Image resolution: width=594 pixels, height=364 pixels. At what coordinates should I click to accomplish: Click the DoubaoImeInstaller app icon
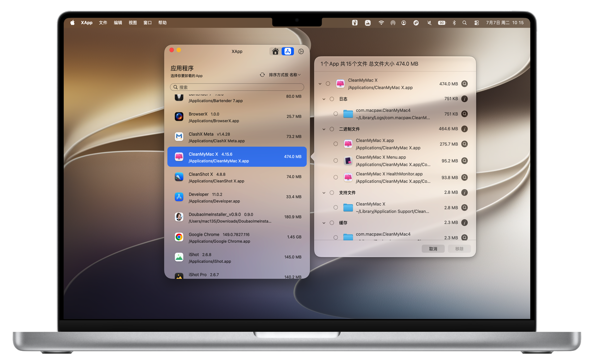179,217
